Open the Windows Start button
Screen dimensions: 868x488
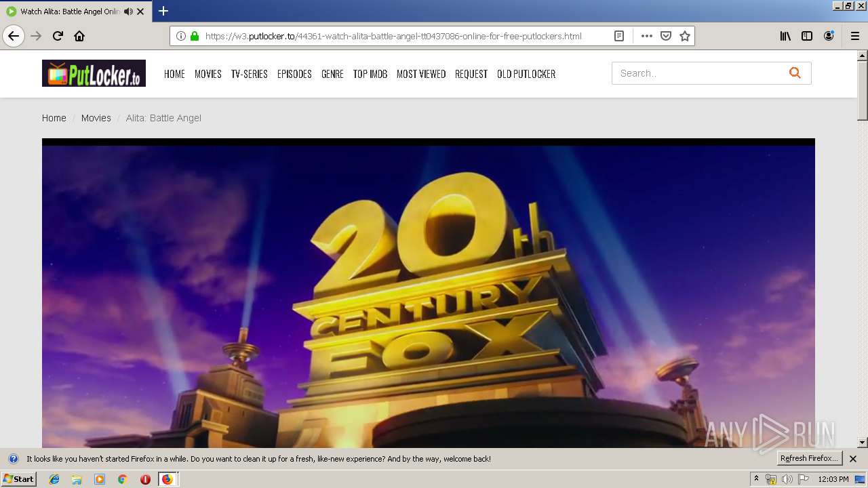click(x=18, y=479)
